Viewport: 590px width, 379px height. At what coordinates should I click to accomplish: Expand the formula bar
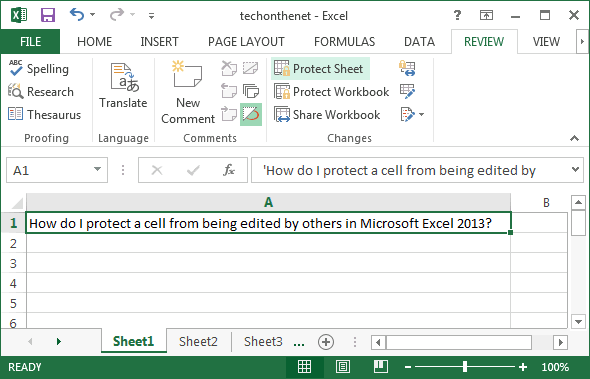pos(575,169)
